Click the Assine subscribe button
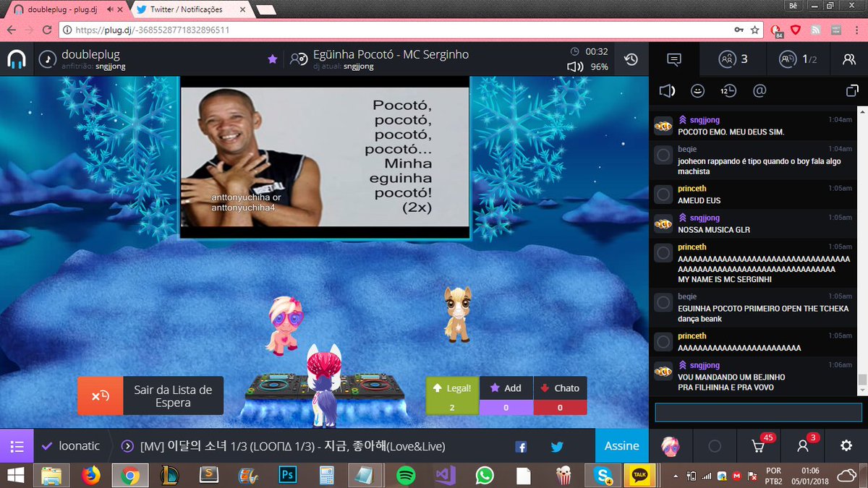The image size is (868, 488). coord(621,446)
